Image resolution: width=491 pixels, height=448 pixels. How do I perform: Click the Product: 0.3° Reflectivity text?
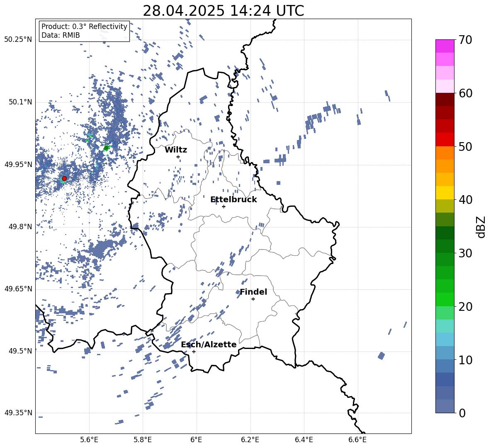pyautogui.click(x=84, y=27)
